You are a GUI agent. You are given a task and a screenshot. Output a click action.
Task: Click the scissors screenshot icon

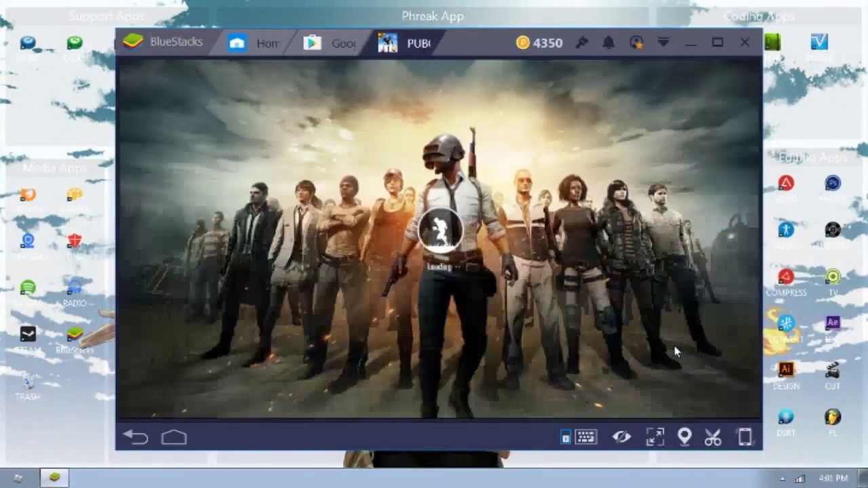pos(713,437)
